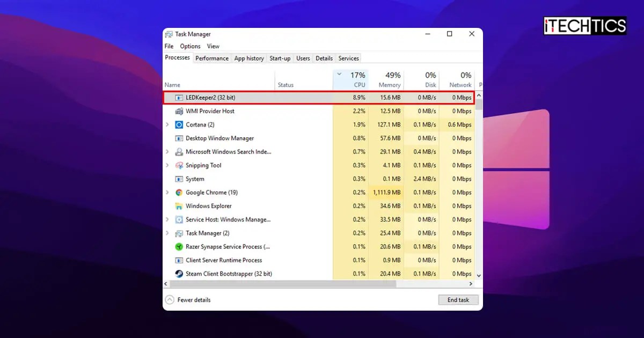Expand Microsoft Windows Search Indexer group
644x338 pixels.
point(167,152)
